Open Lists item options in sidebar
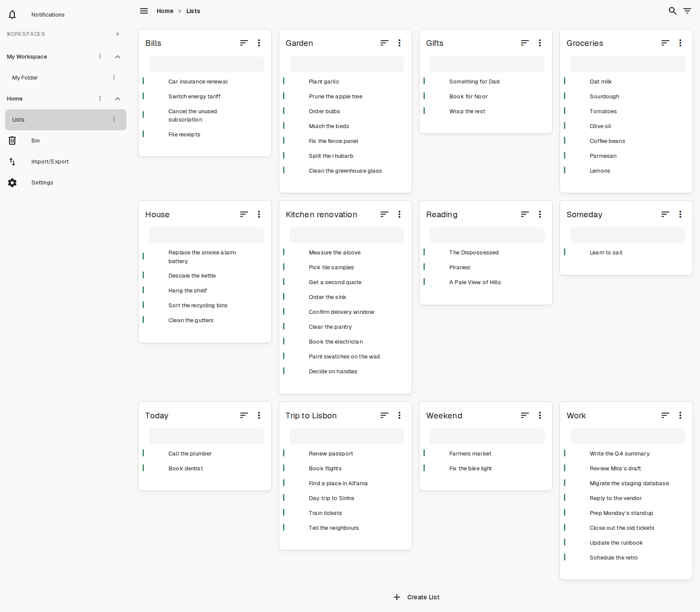The height and width of the screenshot is (612, 700). 114,119
